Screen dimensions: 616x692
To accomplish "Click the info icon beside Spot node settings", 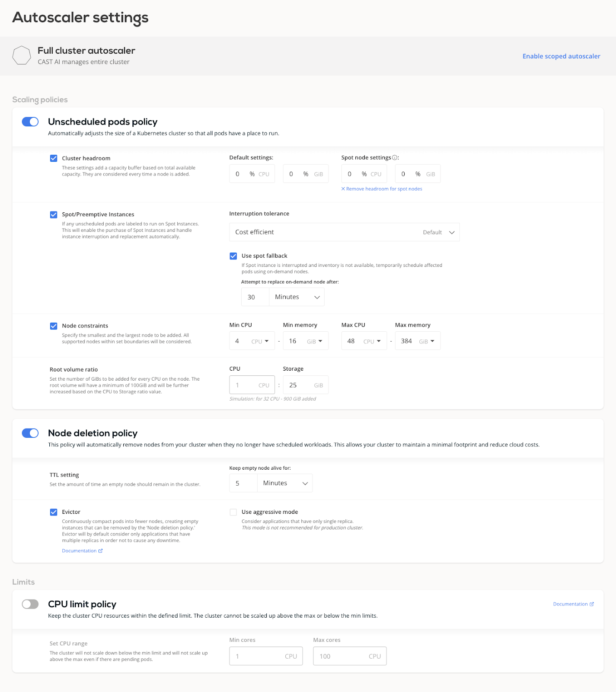I will click(395, 158).
